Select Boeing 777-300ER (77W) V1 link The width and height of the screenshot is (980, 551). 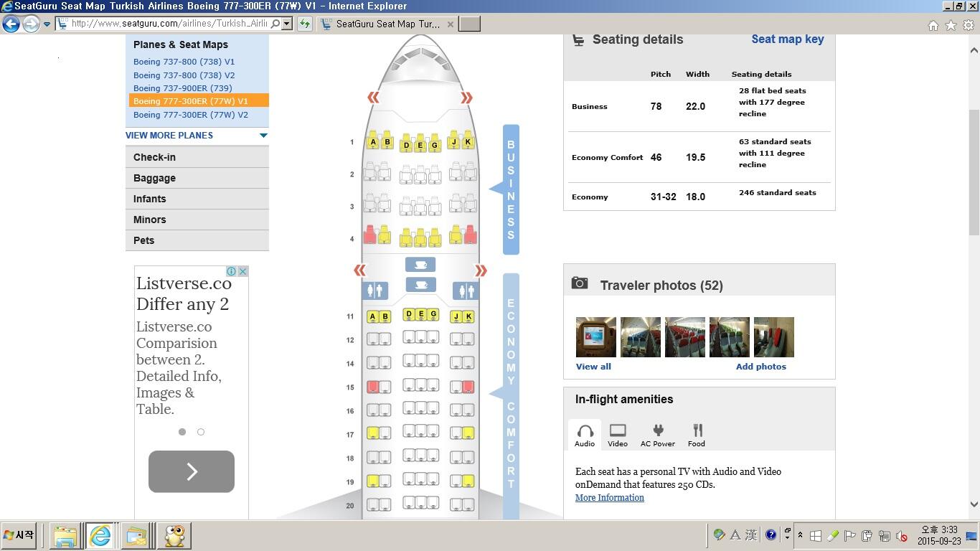[x=191, y=101]
